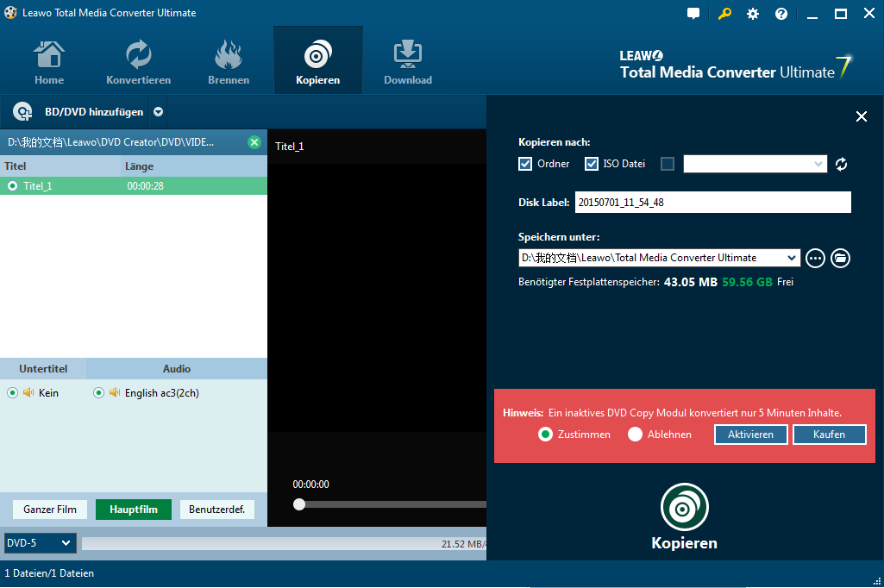Remove the loaded DVD source with green X

pyautogui.click(x=254, y=142)
